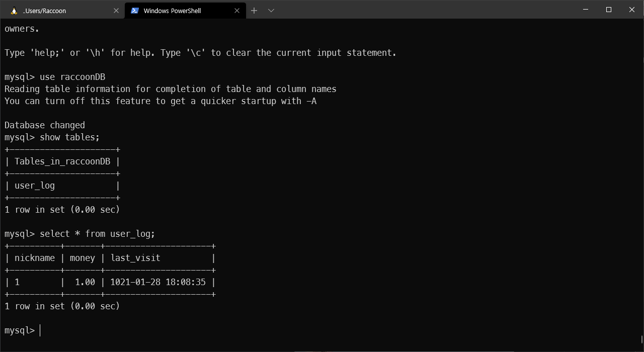The image size is (644, 352).
Task: Click the nickname column header
Action: [x=35, y=258]
